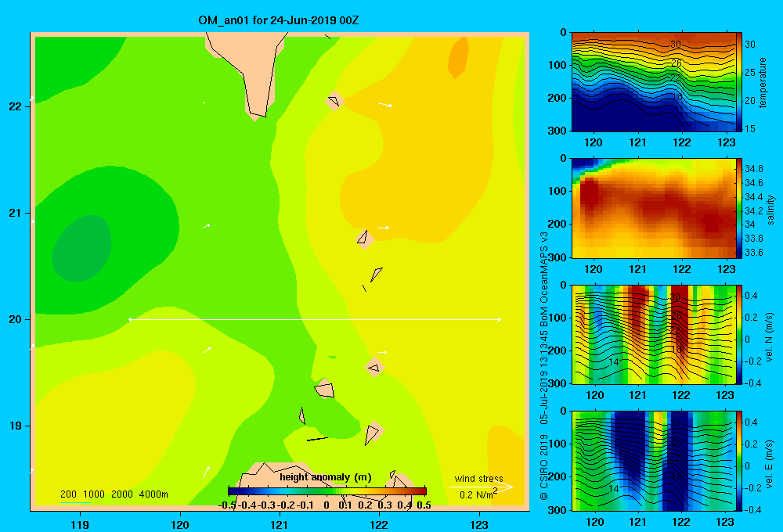Click the orange high anomaly patch near 122.8E
The width and height of the screenshot is (783, 532).
pos(458,57)
